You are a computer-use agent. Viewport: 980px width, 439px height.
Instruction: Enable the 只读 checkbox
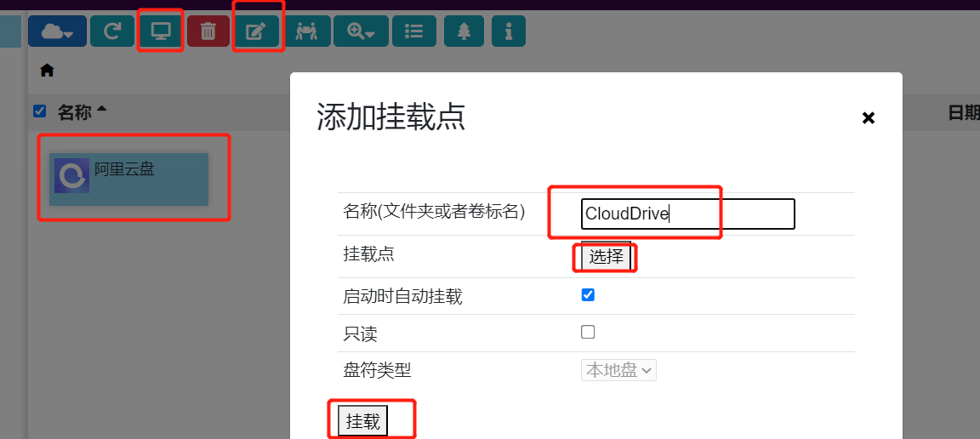coord(588,332)
